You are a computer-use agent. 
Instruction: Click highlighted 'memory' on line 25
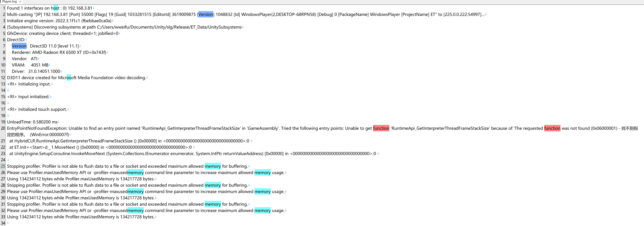(213, 166)
